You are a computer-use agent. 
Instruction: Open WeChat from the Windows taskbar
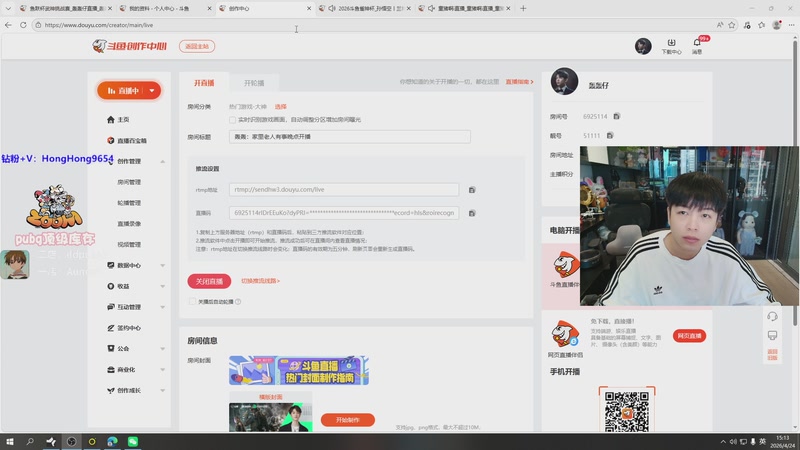pos(132,441)
